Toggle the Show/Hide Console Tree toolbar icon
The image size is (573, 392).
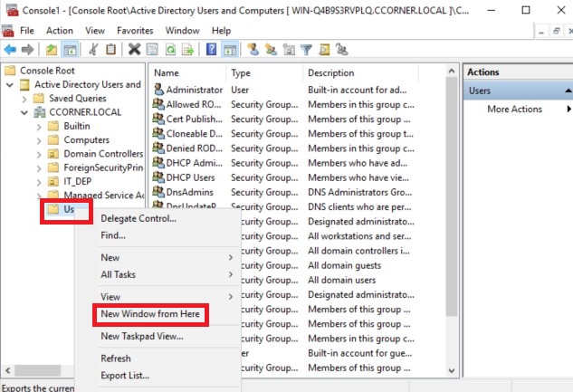click(x=70, y=49)
